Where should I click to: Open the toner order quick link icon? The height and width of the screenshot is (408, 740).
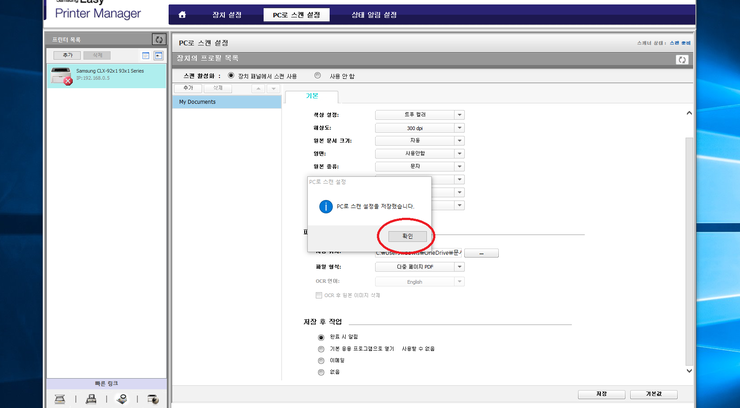coord(122,399)
